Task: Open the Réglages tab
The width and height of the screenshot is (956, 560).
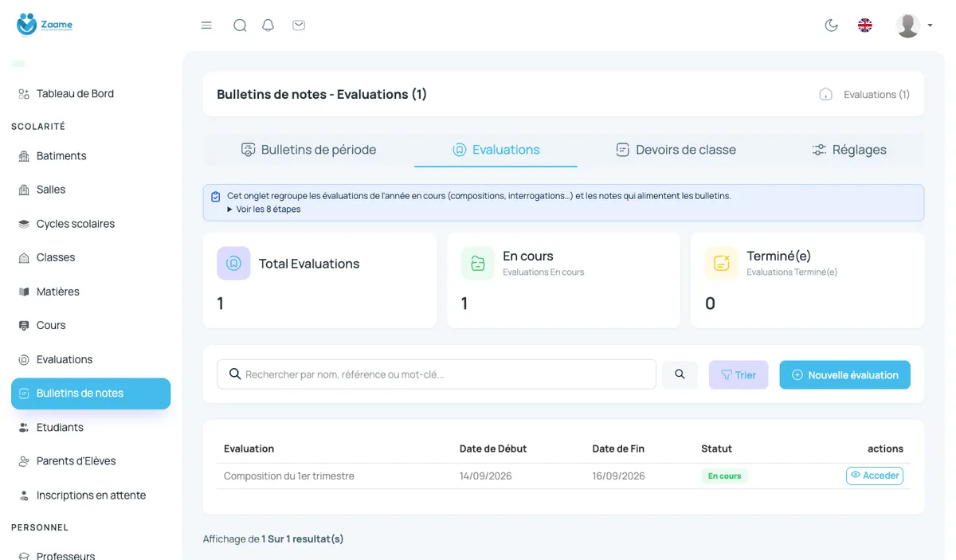Action: click(849, 150)
